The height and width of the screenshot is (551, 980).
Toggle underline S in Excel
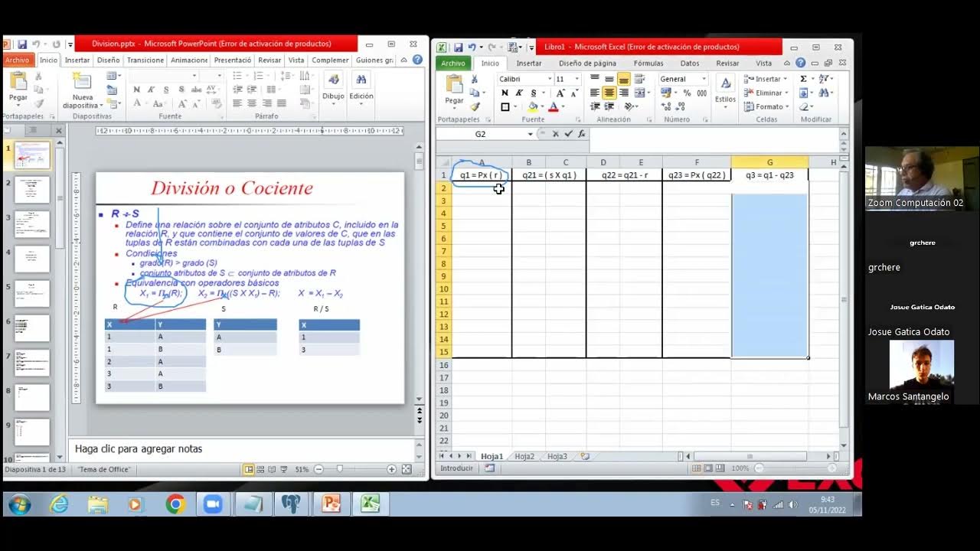534,93
